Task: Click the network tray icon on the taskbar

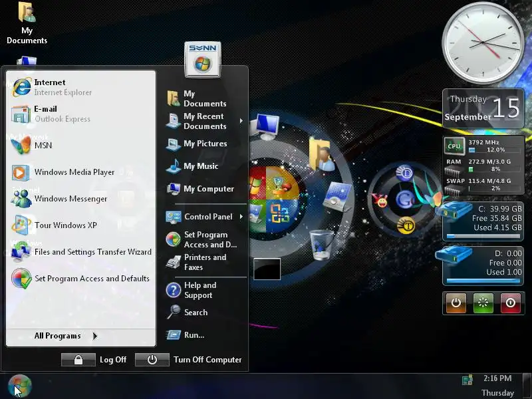Action: point(467,380)
